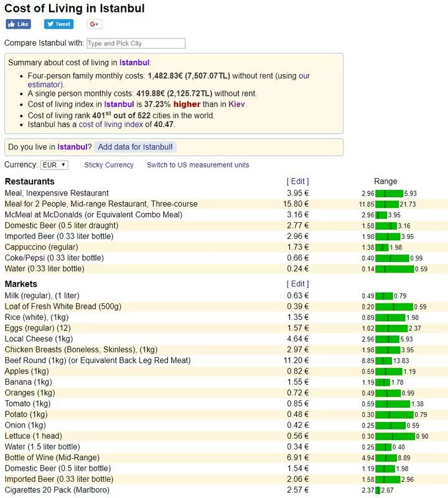Select the 1,482.83€ family cost figure
This screenshot has width=448, height=498.
coord(165,76)
